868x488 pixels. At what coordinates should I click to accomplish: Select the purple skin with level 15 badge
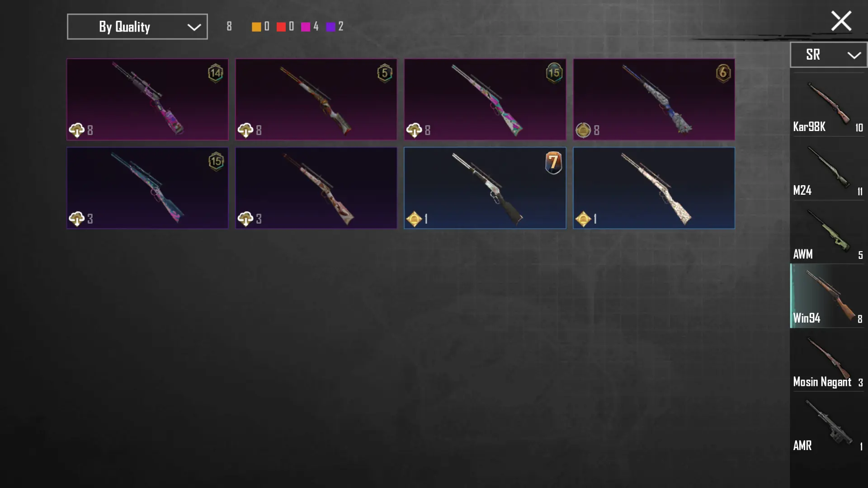(147, 188)
